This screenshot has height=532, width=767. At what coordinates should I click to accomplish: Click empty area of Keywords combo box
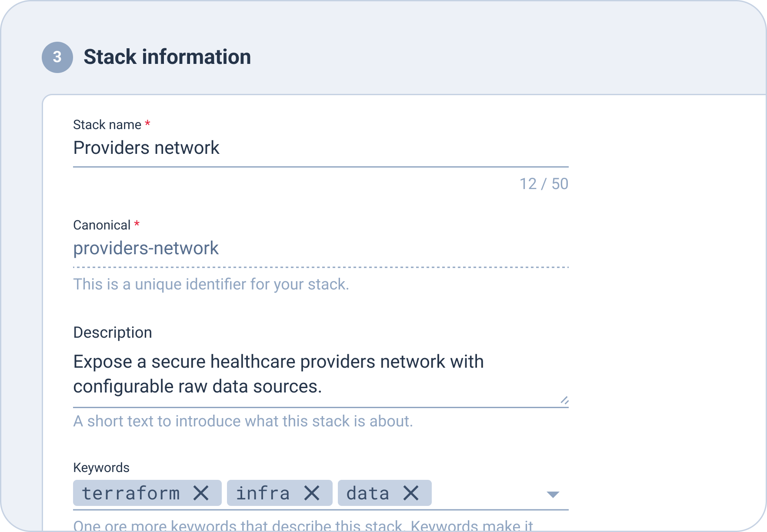click(487, 493)
